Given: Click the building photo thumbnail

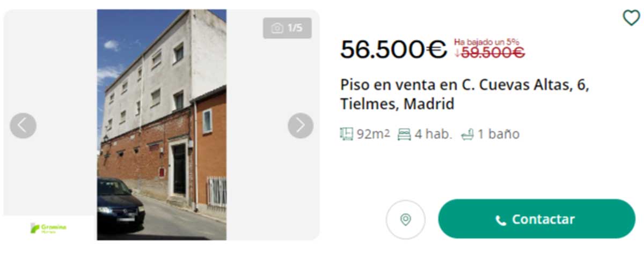Looking at the screenshot, I should tap(162, 125).
